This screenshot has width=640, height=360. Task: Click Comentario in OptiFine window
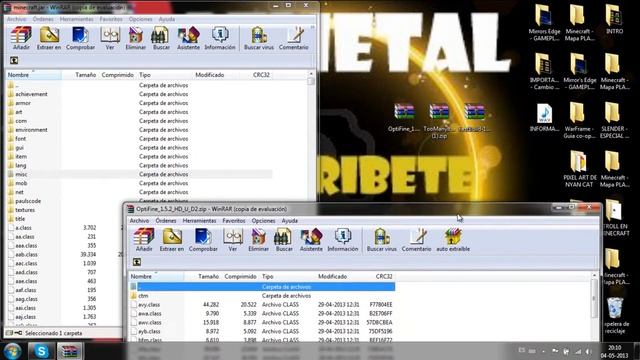click(x=416, y=240)
